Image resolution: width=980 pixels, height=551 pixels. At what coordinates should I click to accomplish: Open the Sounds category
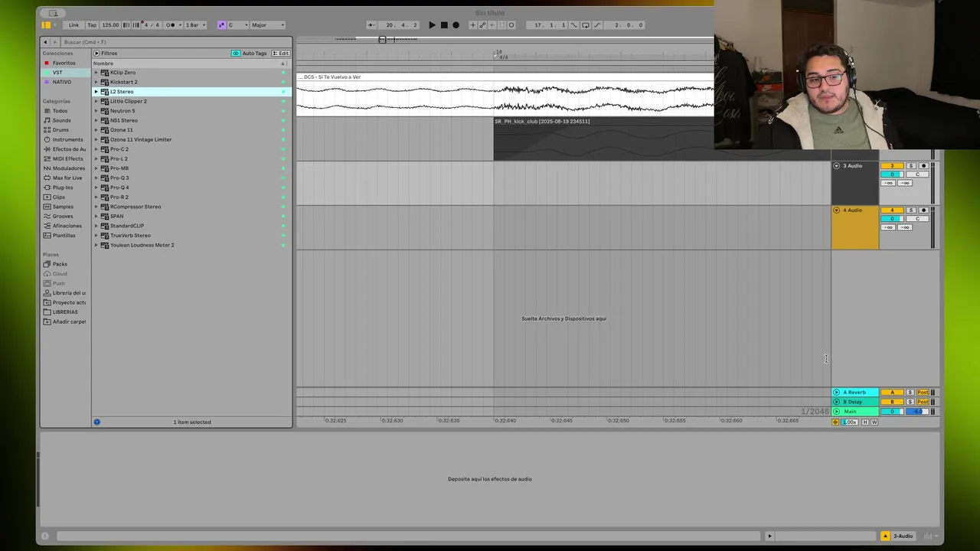(61, 120)
